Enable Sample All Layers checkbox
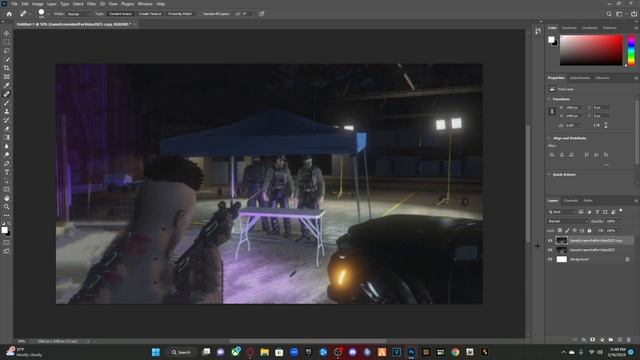 (x=201, y=14)
